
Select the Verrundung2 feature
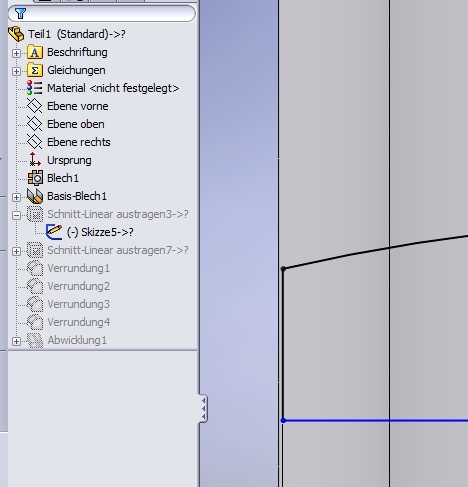point(78,286)
